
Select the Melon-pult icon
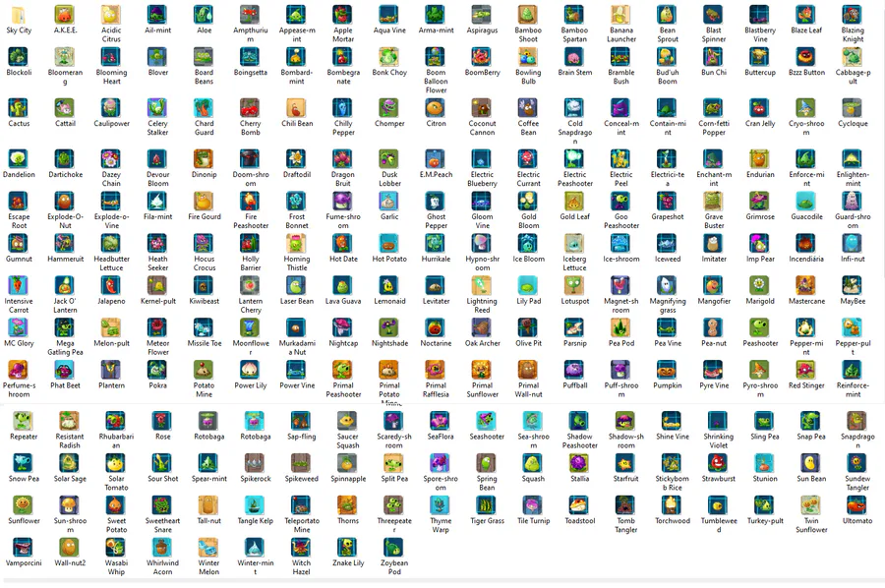pos(111,327)
